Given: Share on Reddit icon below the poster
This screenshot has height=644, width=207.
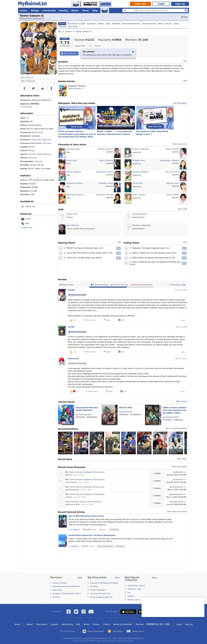Looking at the screenshot, I should 42,88.
